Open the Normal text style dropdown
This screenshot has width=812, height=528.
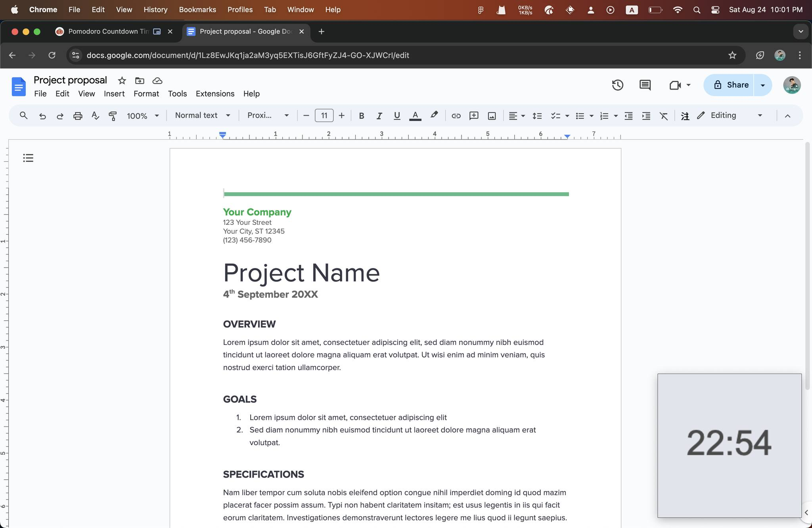tap(202, 115)
